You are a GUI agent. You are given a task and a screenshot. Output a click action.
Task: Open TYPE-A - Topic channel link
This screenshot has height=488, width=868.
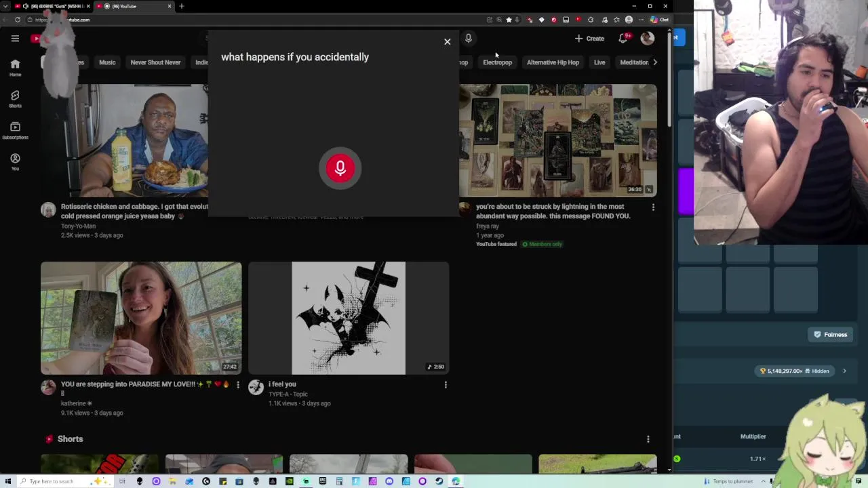(288, 394)
